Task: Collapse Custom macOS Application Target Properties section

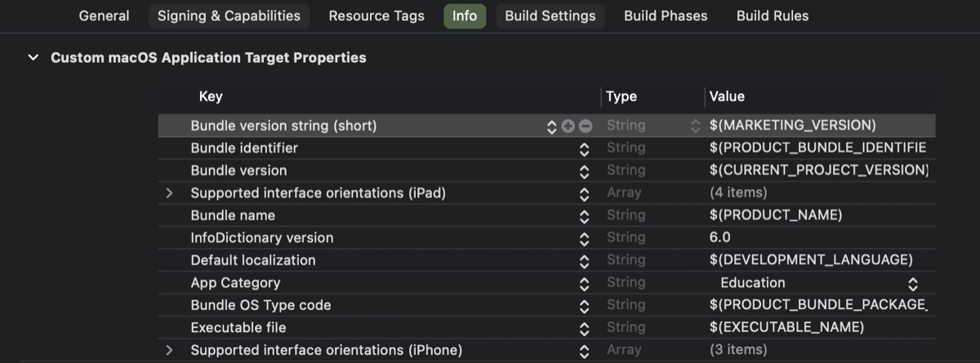Action: point(33,58)
